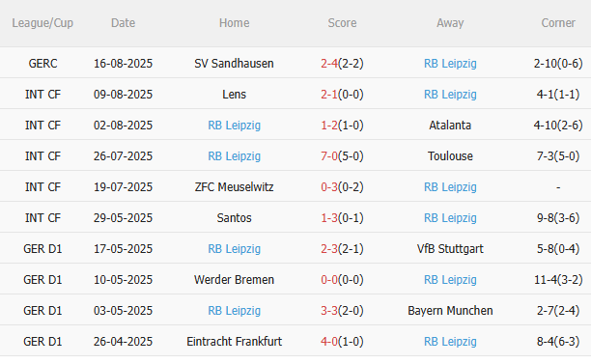This screenshot has width=591, height=364.
Task: Select the 2-4(2-2) score versus SV Sandhausen
Action: (x=342, y=64)
